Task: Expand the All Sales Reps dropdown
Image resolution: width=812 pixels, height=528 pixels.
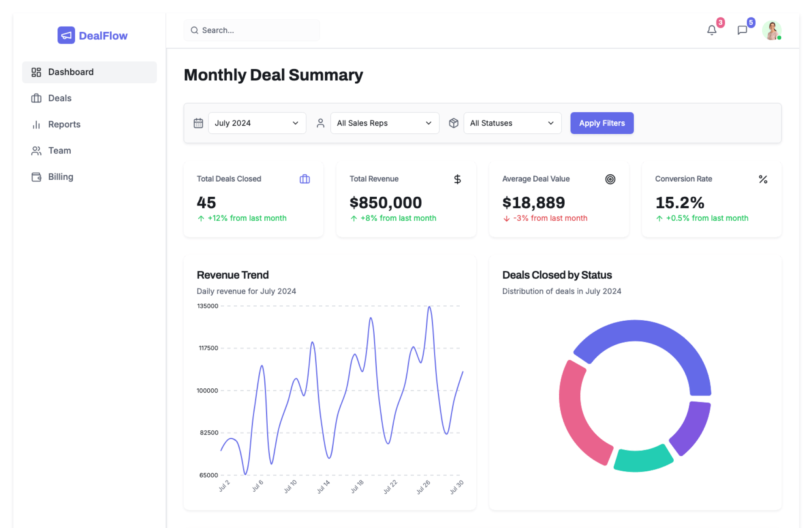Action: [x=384, y=123]
